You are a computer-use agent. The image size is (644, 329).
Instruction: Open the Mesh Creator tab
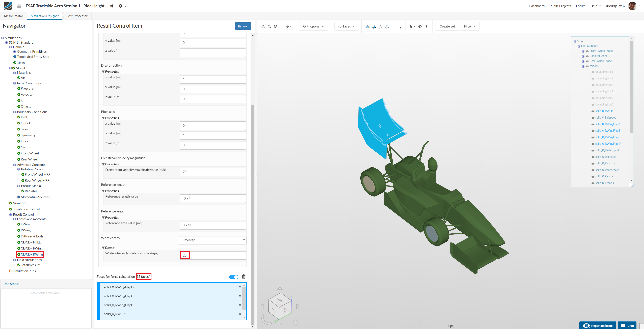click(x=13, y=16)
